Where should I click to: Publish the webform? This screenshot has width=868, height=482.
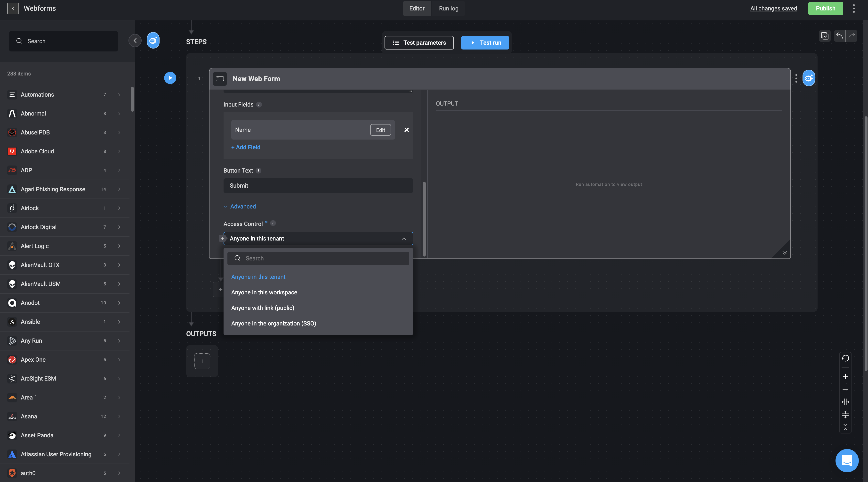tap(826, 8)
